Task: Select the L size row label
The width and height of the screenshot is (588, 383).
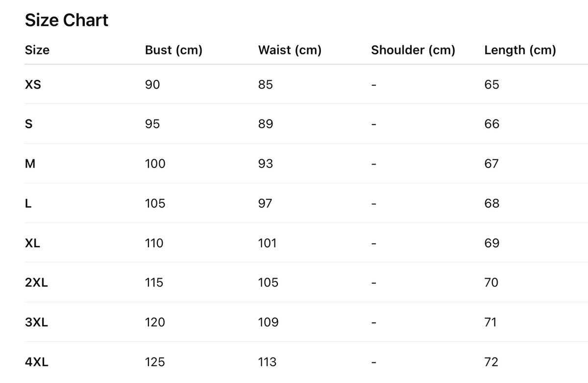Action: pyautogui.click(x=28, y=204)
